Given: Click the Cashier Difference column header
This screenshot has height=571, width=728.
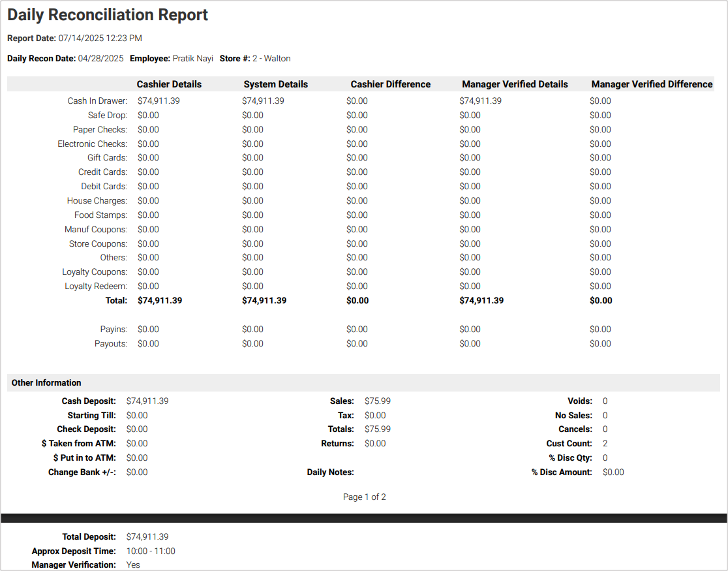Looking at the screenshot, I should tap(390, 84).
